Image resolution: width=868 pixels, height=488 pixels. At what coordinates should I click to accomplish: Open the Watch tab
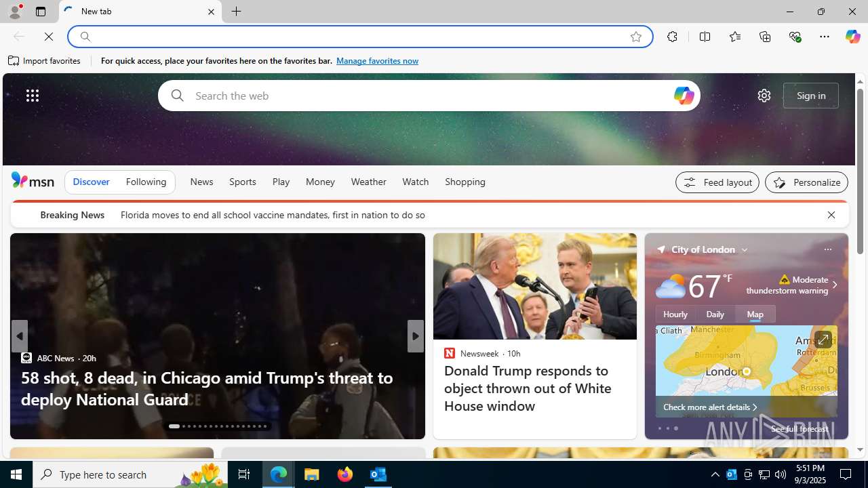point(415,182)
